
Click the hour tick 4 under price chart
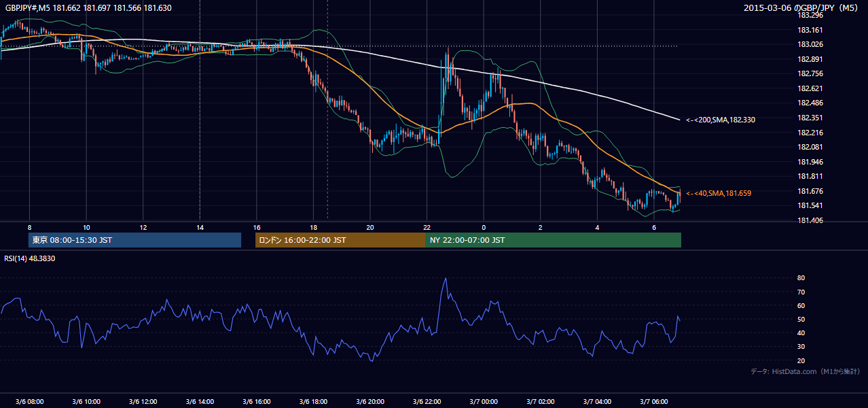pos(597,226)
